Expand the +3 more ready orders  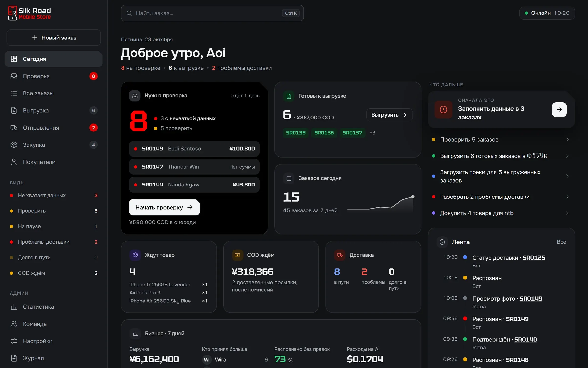[372, 133]
